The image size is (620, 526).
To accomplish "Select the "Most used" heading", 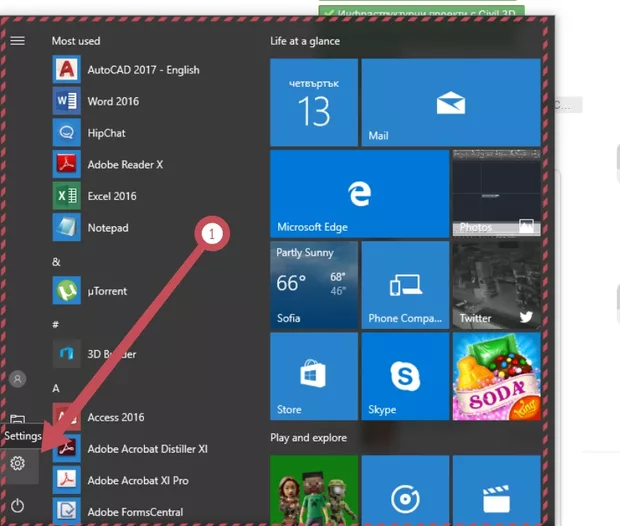I will coord(76,41).
